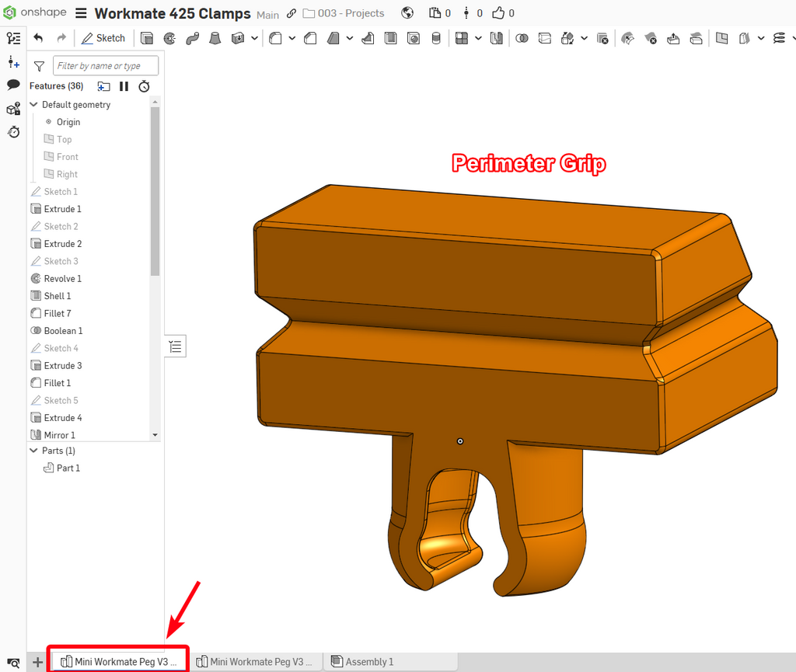Switch to the Assembly 1 tab

point(362,661)
